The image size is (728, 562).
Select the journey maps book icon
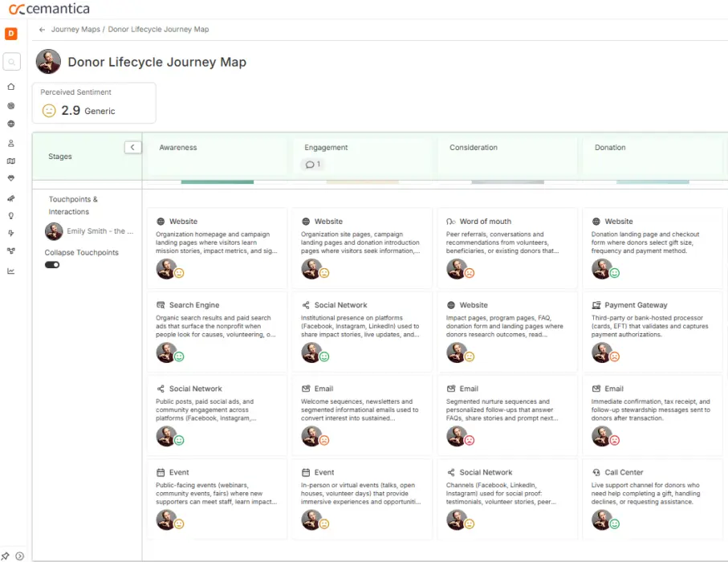[10, 161]
